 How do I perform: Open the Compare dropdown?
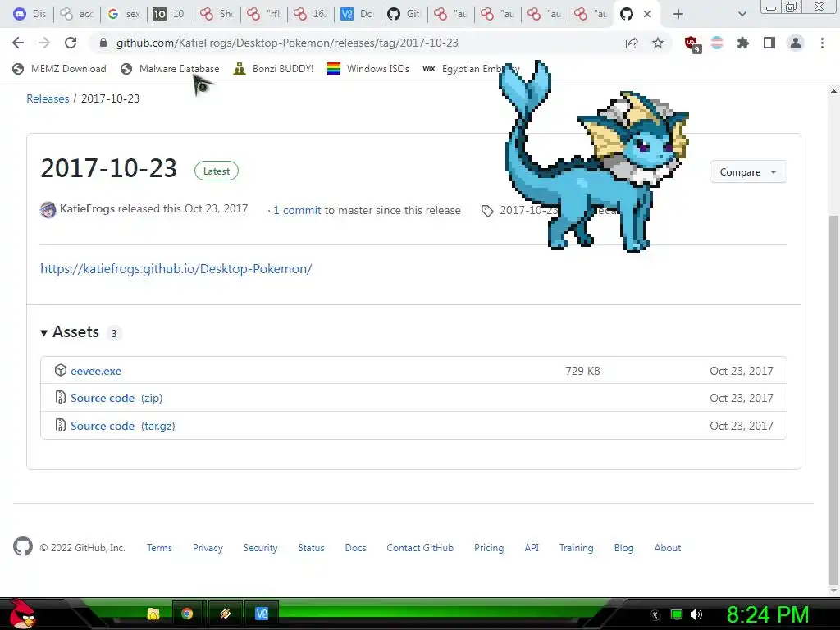pyautogui.click(x=748, y=172)
